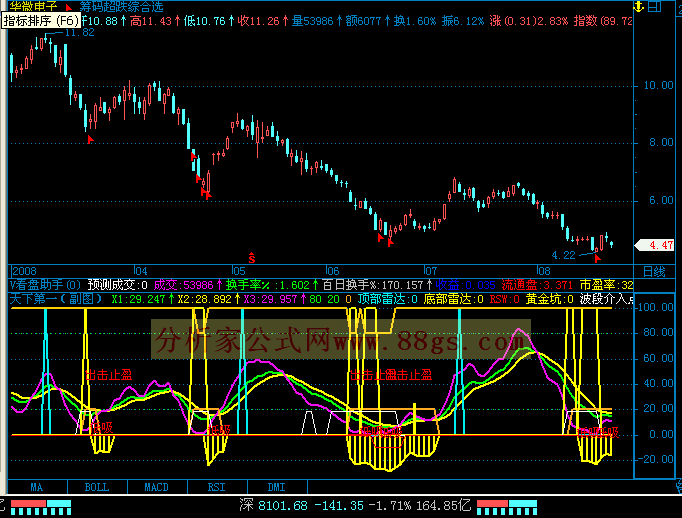Click the 06 month marker on date axis
682x518 pixels.
tap(333, 271)
